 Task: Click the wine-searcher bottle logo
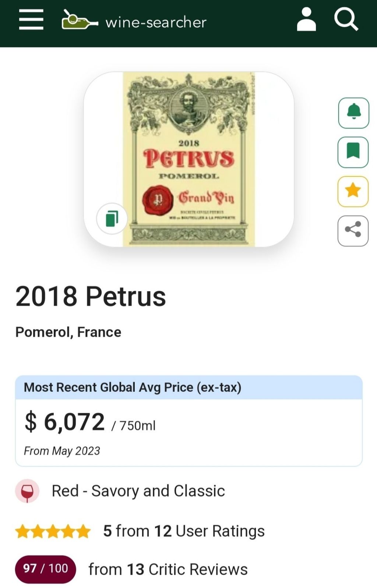[79, 21]
